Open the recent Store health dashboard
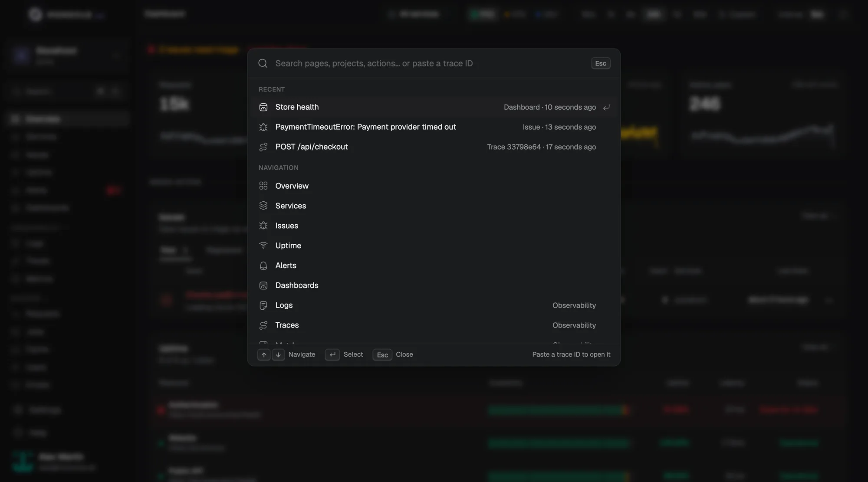This screenshot has height=482, width=868. coord(434,107)
